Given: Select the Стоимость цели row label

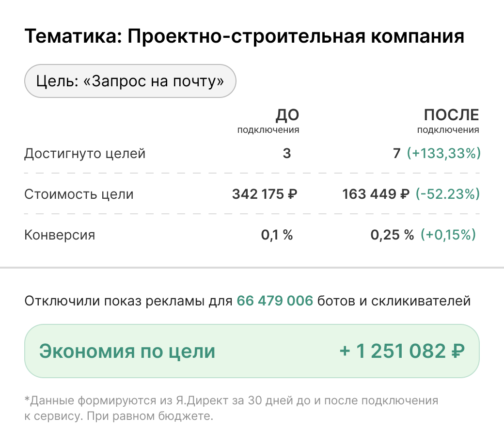Looking at the screenshot, I should pos(79,194).
